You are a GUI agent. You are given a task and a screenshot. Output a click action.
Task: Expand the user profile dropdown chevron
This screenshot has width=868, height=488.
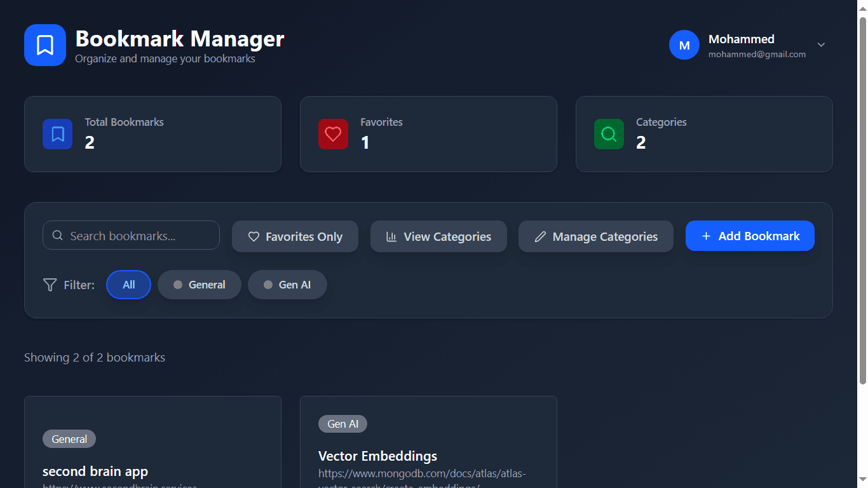coord(821,44)
